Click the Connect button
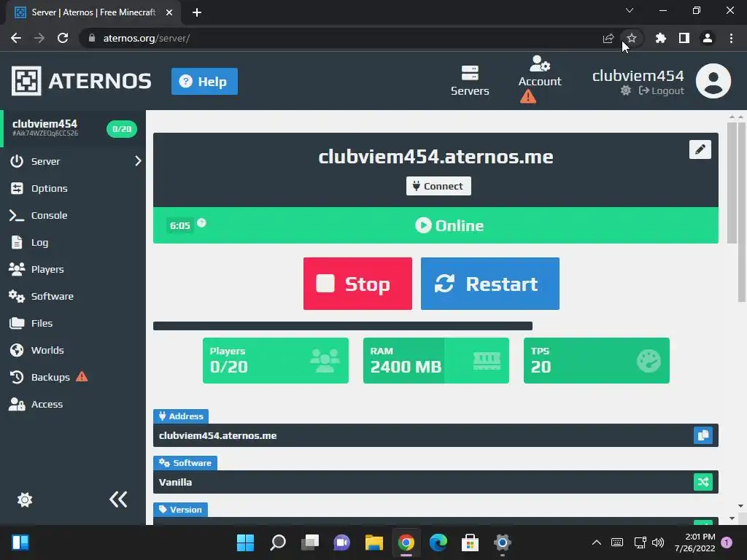 point(438,186)
